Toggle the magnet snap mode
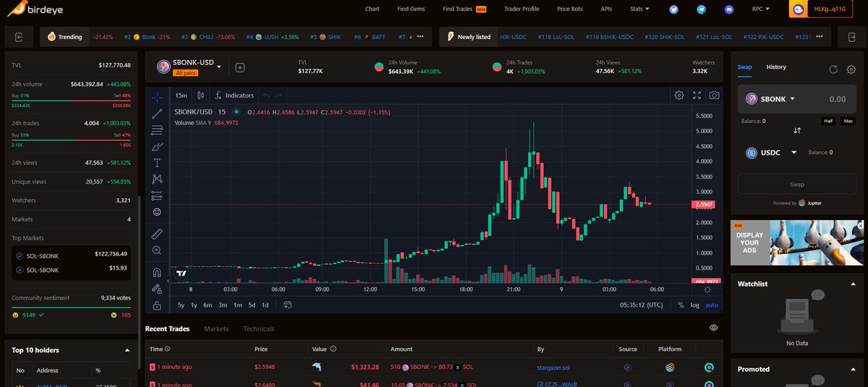 tap(157, 272)
